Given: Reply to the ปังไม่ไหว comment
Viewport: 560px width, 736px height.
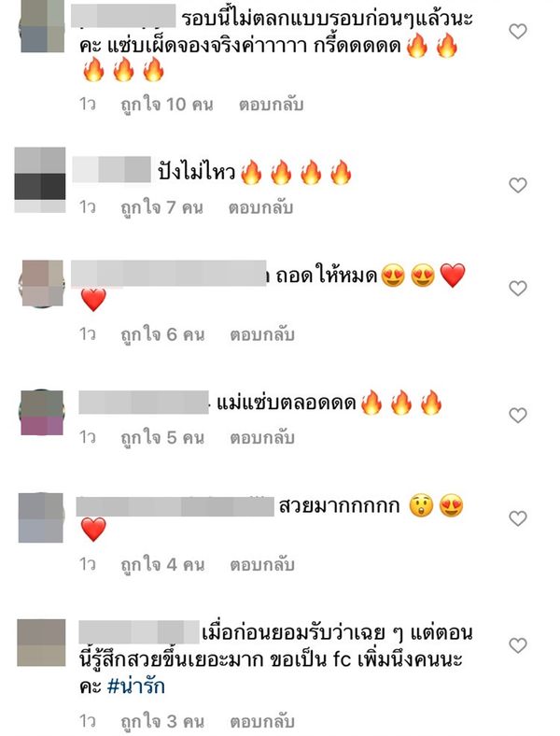Looking at the screenshot, I should tap(260, 207).
